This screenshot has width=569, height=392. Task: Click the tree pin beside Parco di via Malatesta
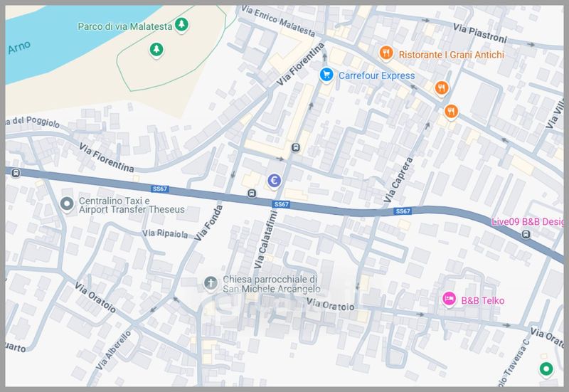[x=181, y=25]
